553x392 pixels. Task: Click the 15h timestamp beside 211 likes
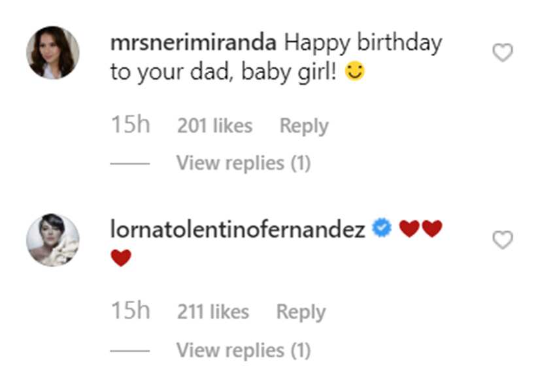coord(131,310)
